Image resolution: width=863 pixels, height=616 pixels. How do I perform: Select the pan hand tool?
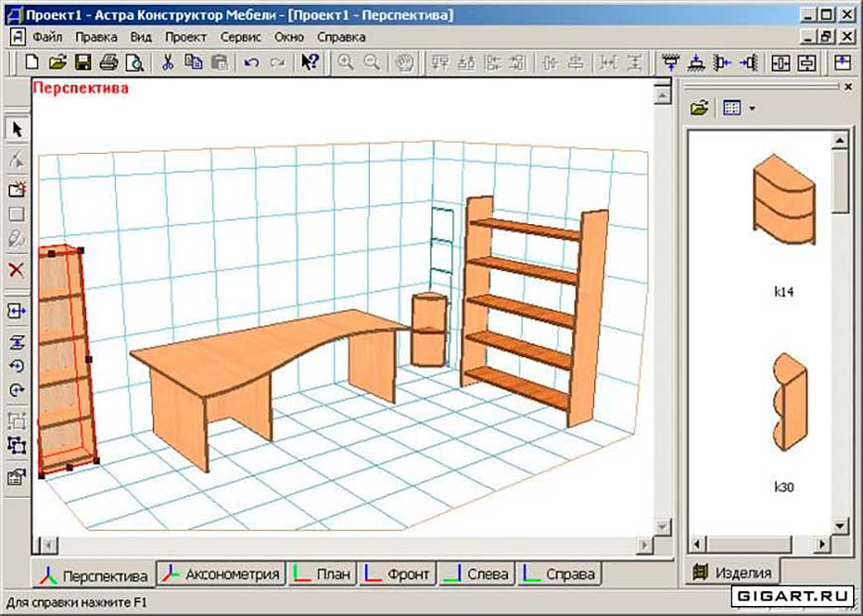pos(405,62)
